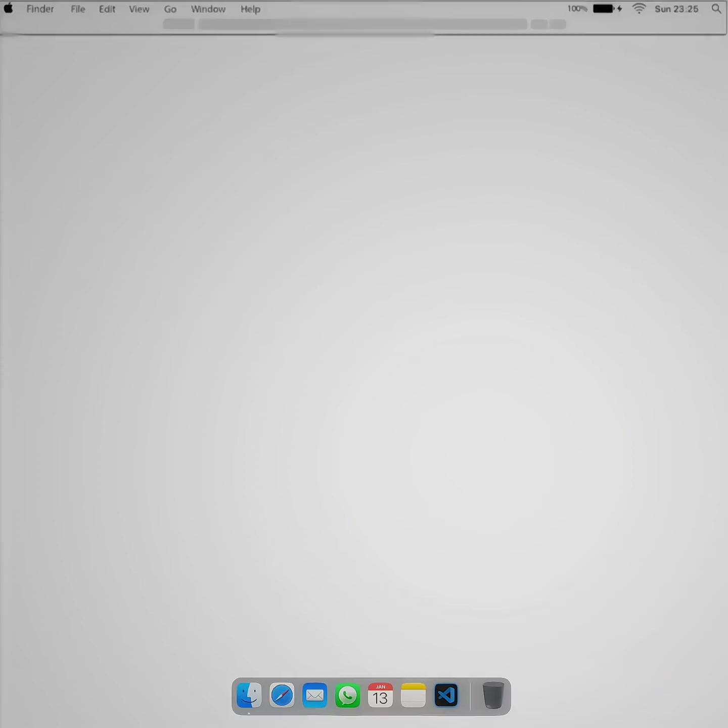Open Spotlight search magnifier

[716, 9]
